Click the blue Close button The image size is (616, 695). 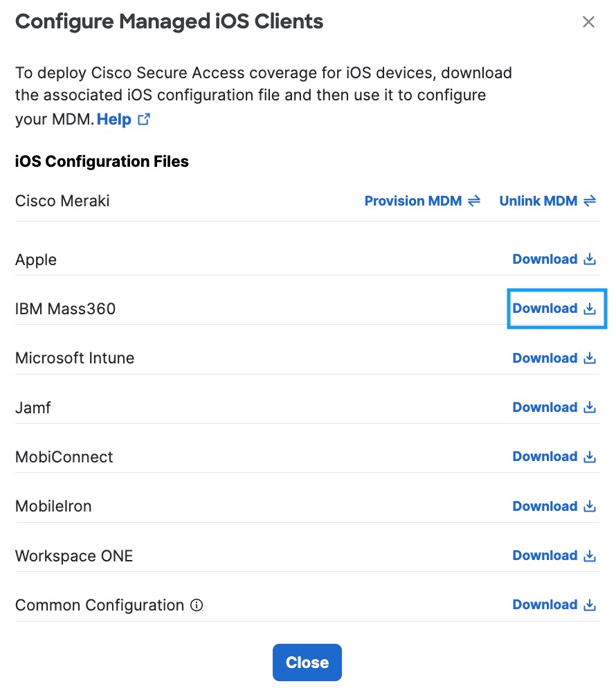coord(307,662)
